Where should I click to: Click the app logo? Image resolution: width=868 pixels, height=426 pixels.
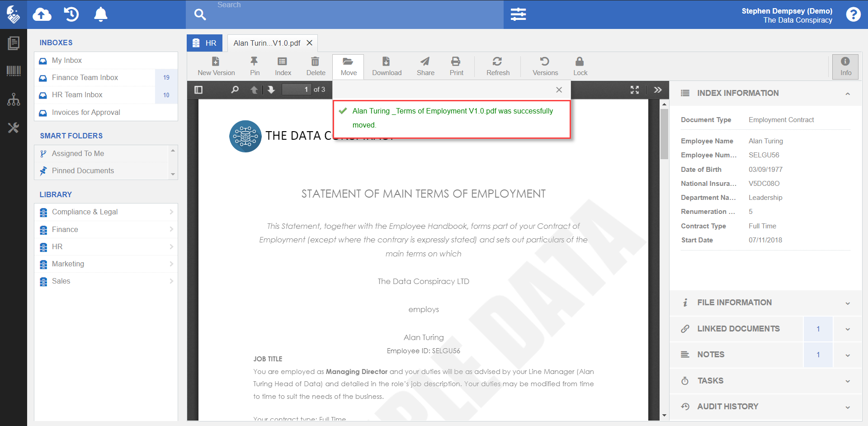click(x=14, y=14)
